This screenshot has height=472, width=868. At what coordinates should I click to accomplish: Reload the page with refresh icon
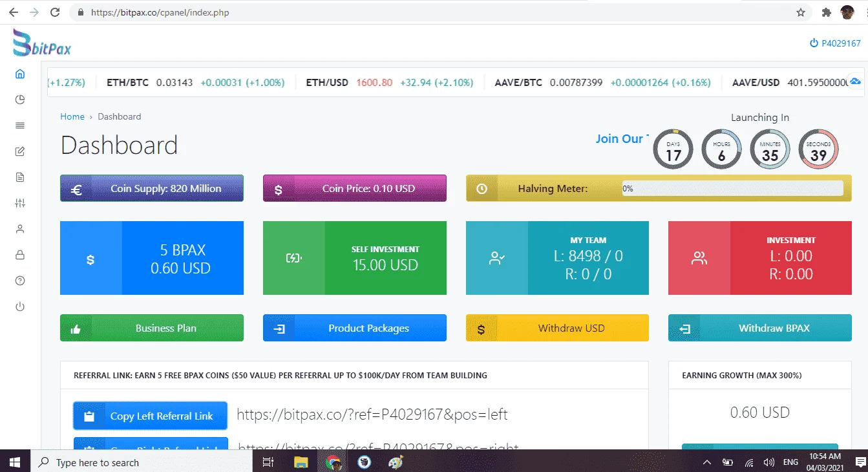point(55,12)
